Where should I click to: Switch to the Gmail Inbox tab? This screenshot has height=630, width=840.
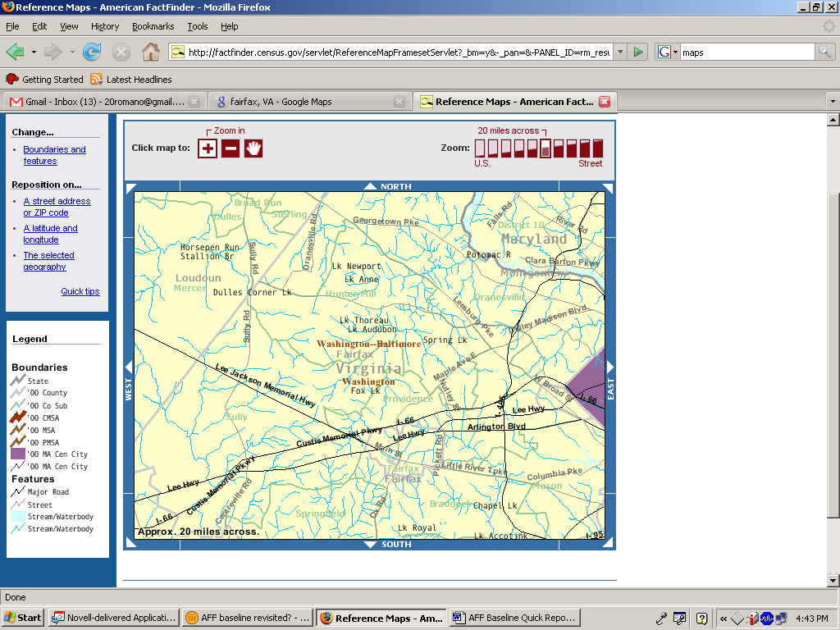point(104,102)
